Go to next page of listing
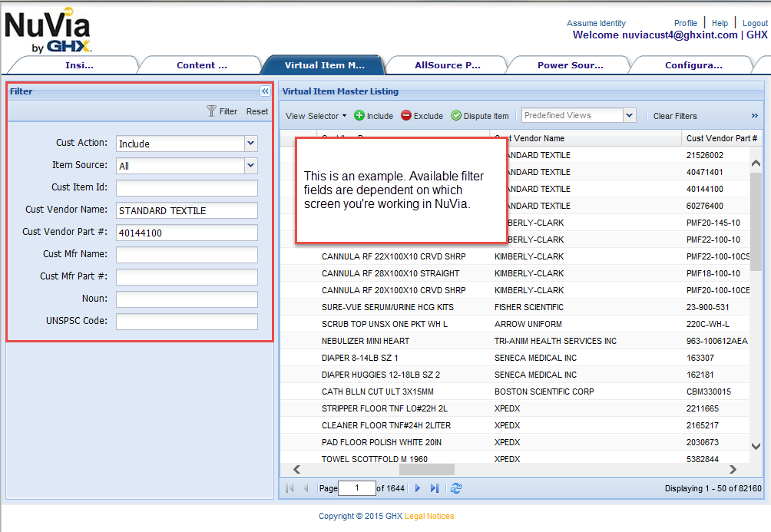 click(418, 488)
